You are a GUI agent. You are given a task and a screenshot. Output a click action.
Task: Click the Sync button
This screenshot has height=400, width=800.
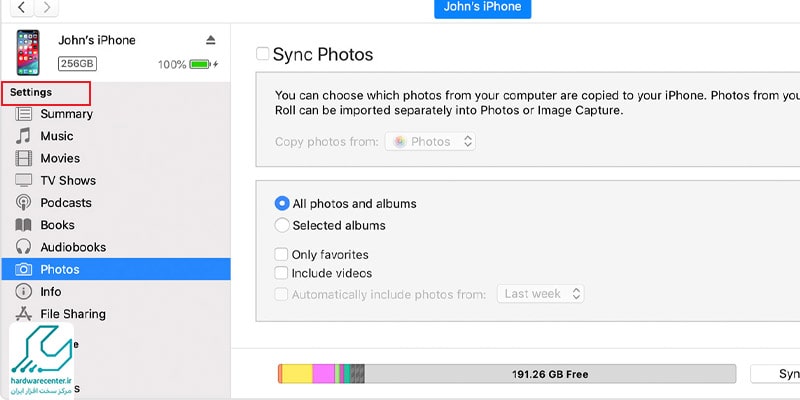(x=776, y=374)
